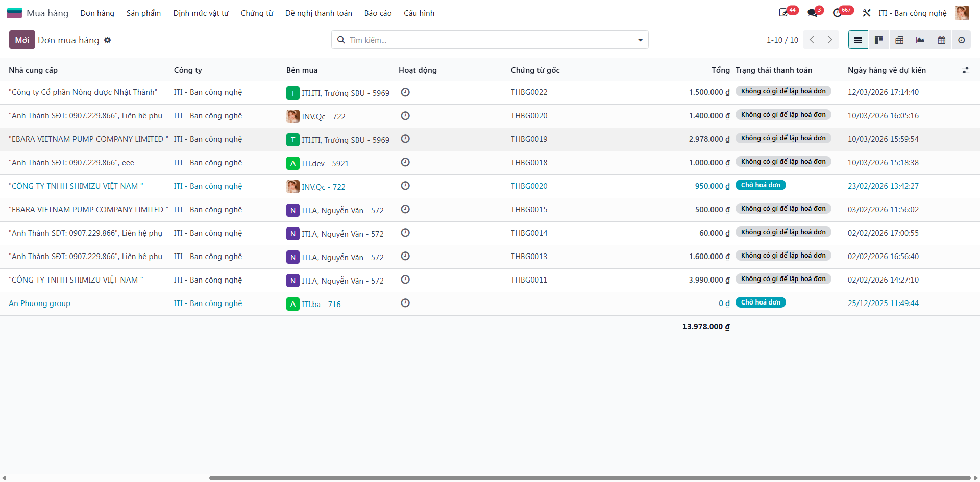Switch to activity clock view

click(962, 40)
